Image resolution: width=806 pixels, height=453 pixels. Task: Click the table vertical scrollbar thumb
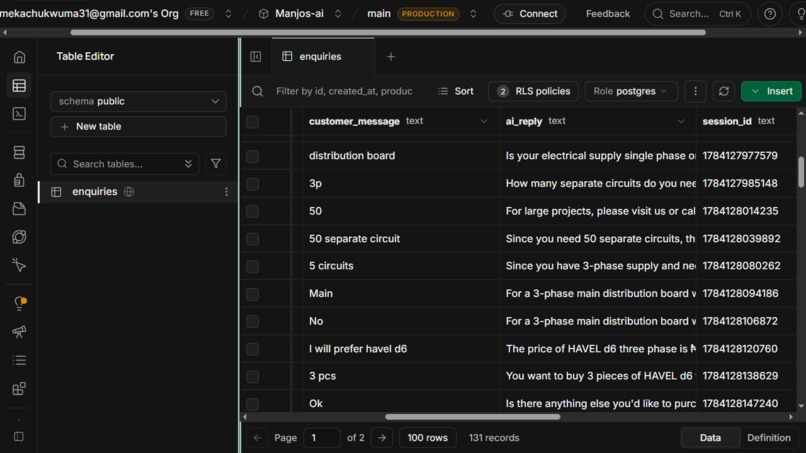[801, 172]
